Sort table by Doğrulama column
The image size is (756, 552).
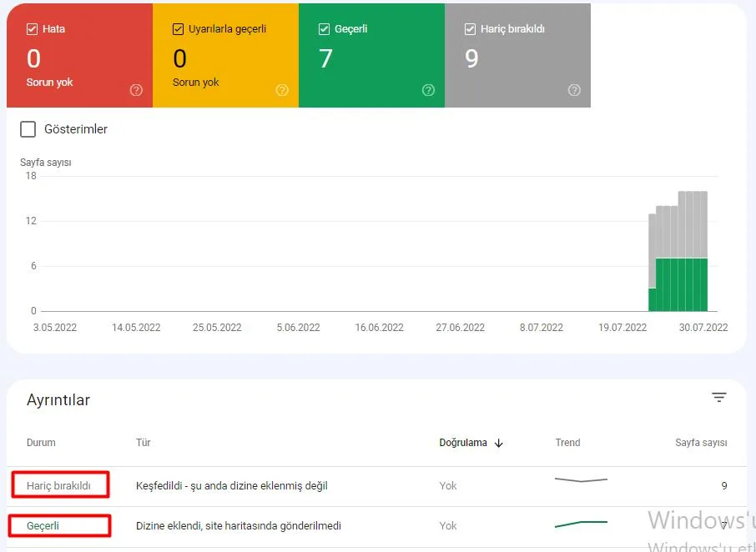(x=463, y=443)
